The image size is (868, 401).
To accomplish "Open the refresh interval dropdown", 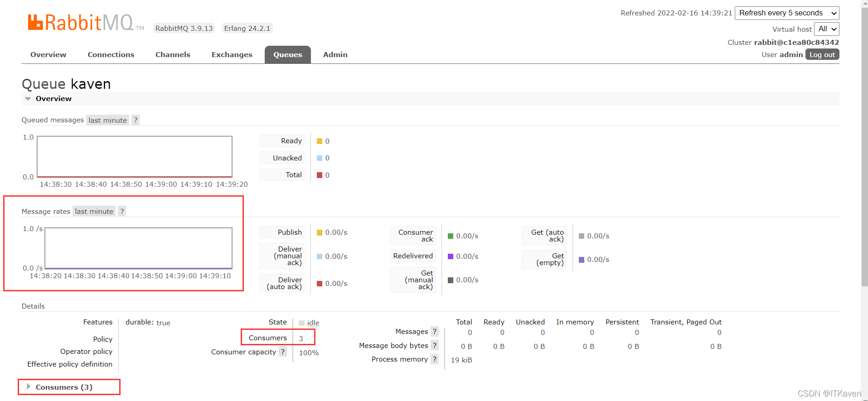I will 787,13.
